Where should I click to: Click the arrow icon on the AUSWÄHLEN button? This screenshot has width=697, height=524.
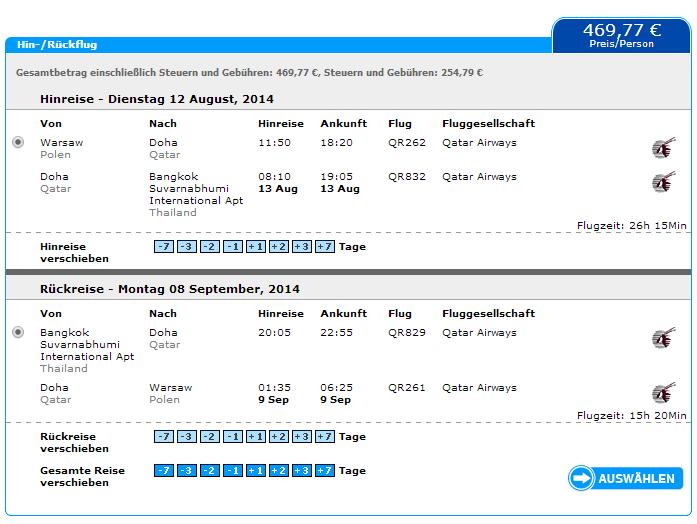point(581,478)
